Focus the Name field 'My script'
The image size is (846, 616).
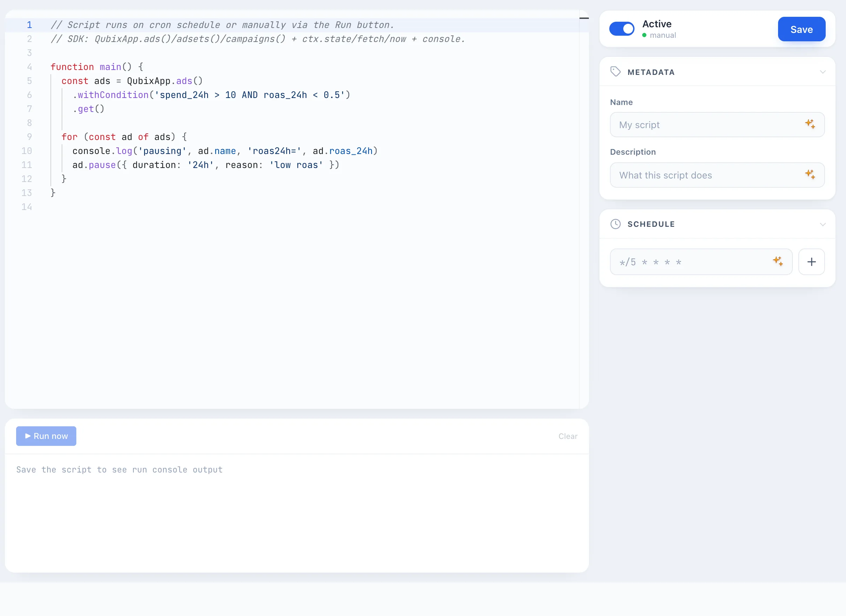click(x=717, y=125)
